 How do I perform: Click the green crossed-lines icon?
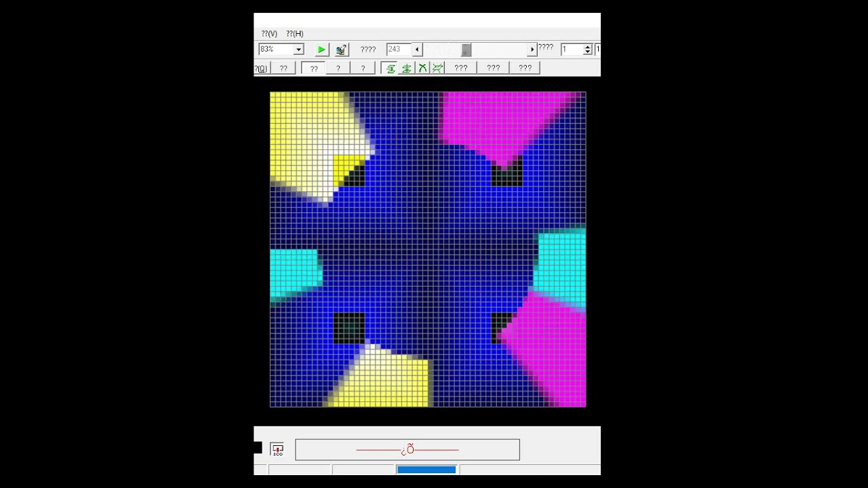coord(422,68)
